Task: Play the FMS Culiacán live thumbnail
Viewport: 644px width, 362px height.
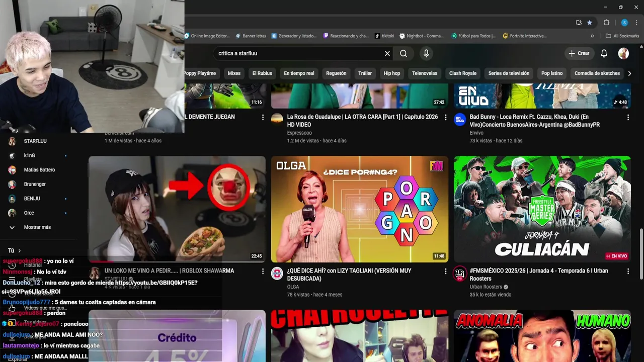Action: pos(542,209)
